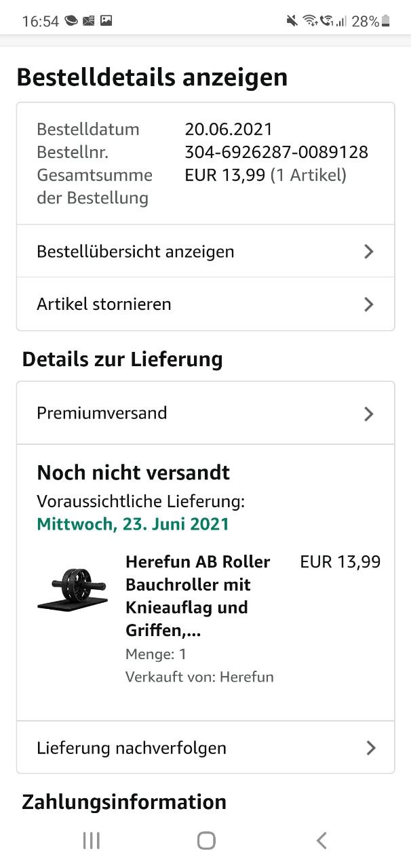Tap the Android back arrow
The width and height of the screenshot is (411, 868).
tap(321, 841)
